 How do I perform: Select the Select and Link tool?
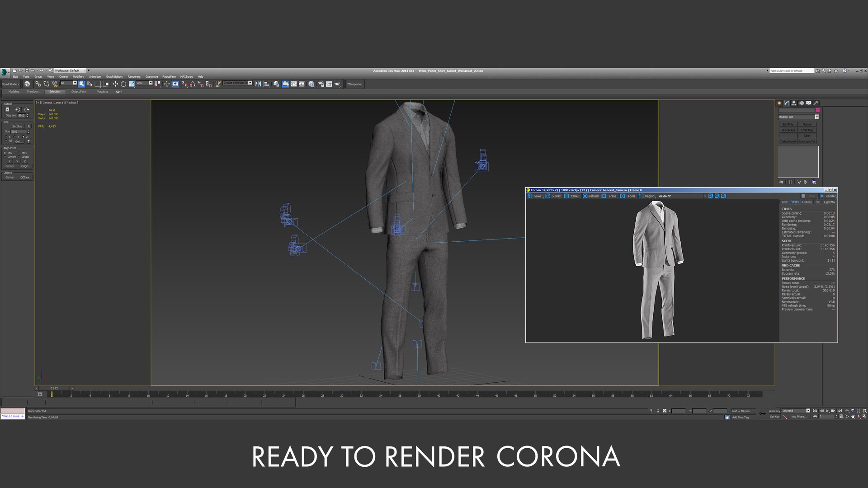(x=38, y=84)
